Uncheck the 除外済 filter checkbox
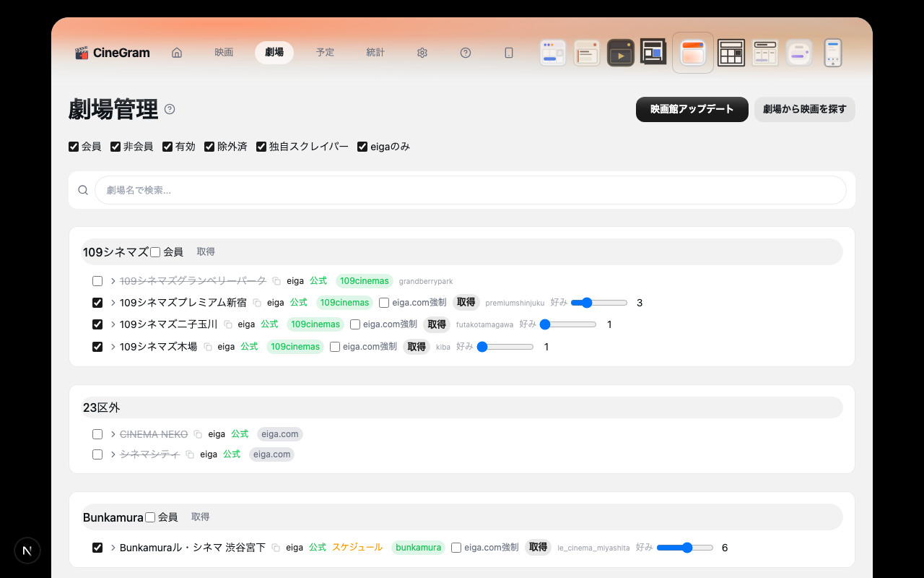Image resolution: width=924 pixels, height=578 pixels. (x=209, y=146)
